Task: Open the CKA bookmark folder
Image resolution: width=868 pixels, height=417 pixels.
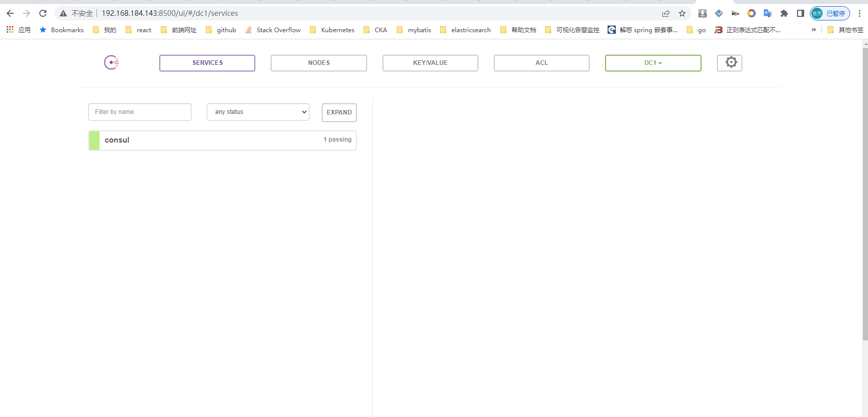Action: pos(375,30)
